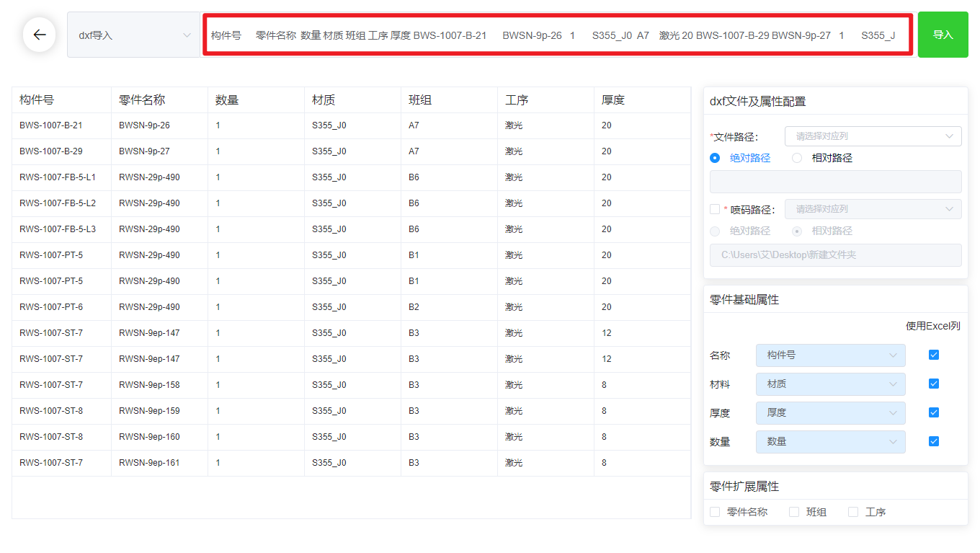Check the 工序 extended attribute checkbox
Viewport: 980px width, 553px height.
tap(853, 512)
